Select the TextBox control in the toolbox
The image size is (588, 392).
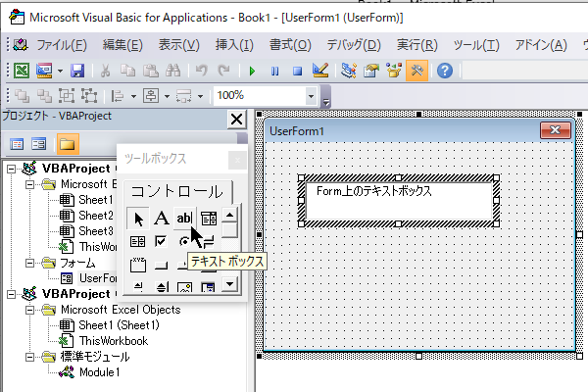pyautogui.click(x=183, y=218)
